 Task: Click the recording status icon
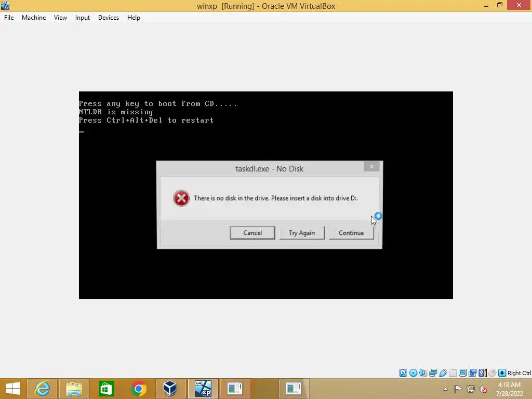tap(472, 373)
